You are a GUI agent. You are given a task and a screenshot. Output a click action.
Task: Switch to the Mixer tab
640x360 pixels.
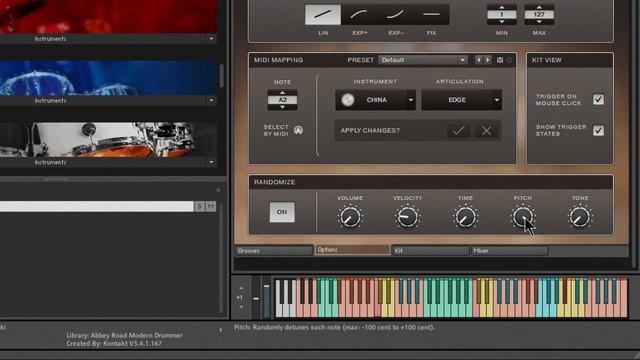[509, 251]
